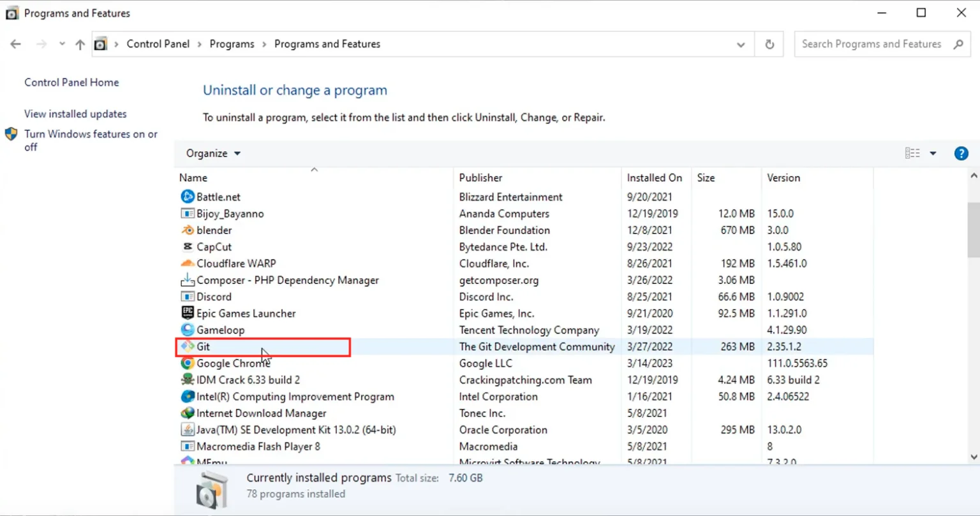Select the Discord app icon
Screen dimensions: 980x516
(187, 297)
